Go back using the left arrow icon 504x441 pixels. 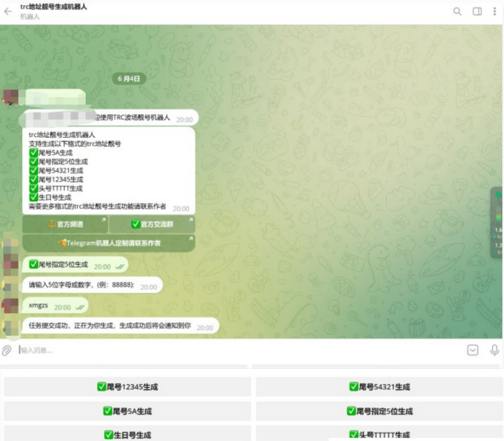click(8, 11)
